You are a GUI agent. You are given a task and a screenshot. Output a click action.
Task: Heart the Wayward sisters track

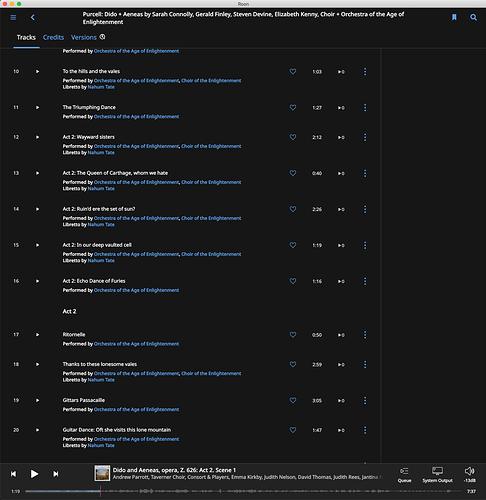pos(293,137)
